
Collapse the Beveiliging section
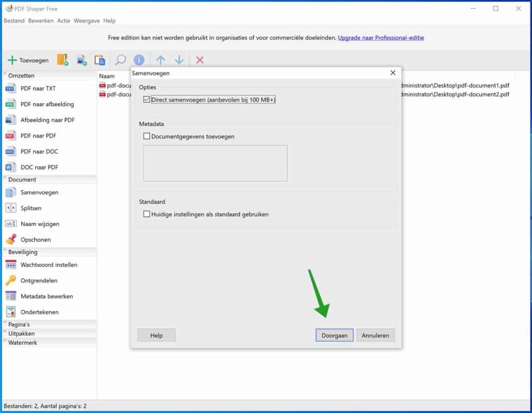(x=49, y=252)
